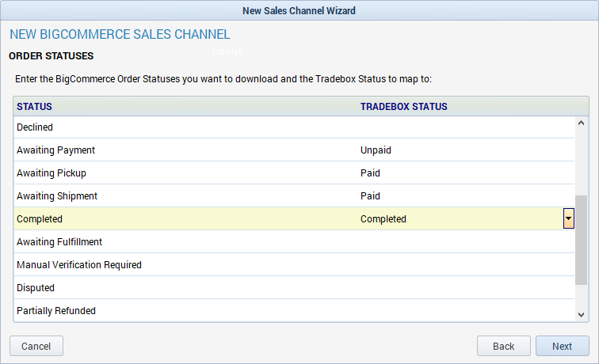
Task: Click the vertical scrollbar thumb of the list
Action: tap(581, 240)
